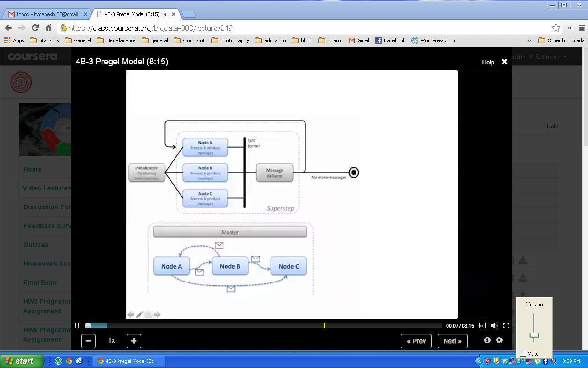Increase playback speed with plus button

[x=134, y=341]
